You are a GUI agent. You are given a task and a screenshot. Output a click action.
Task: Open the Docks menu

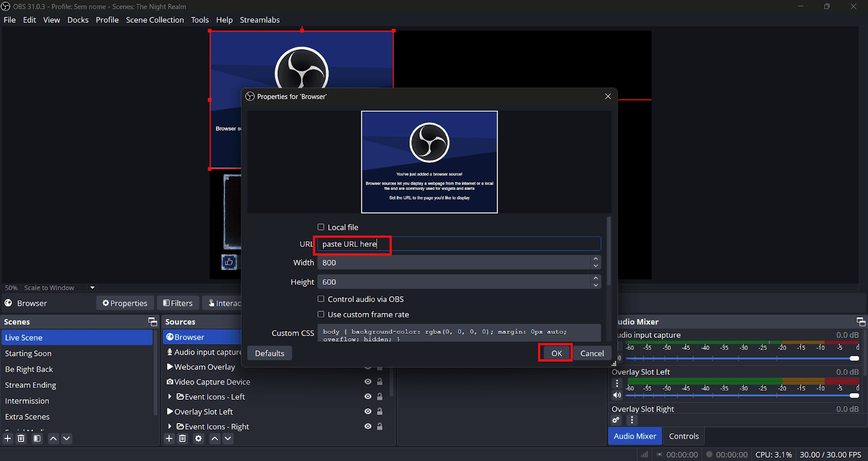78,20
